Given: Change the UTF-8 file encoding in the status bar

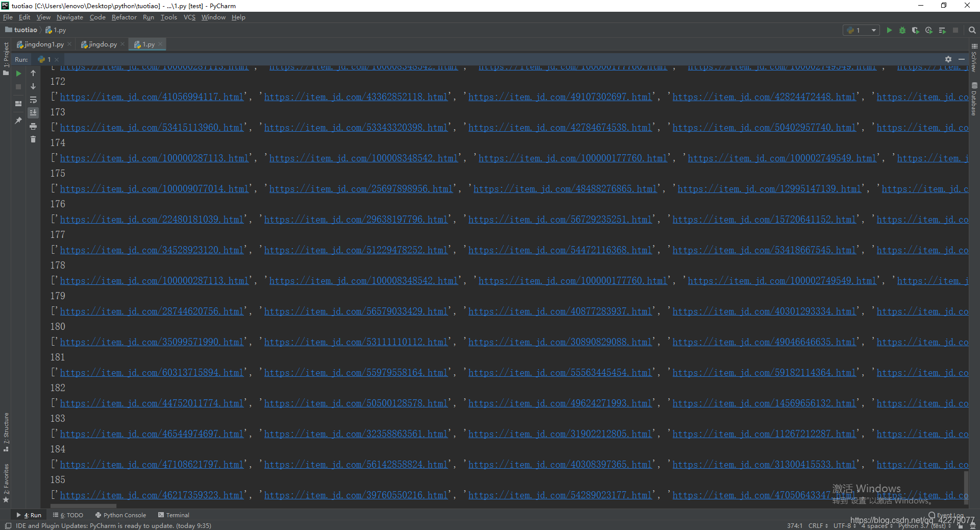Looking at the screenshot, I should [x=845, y=525].
